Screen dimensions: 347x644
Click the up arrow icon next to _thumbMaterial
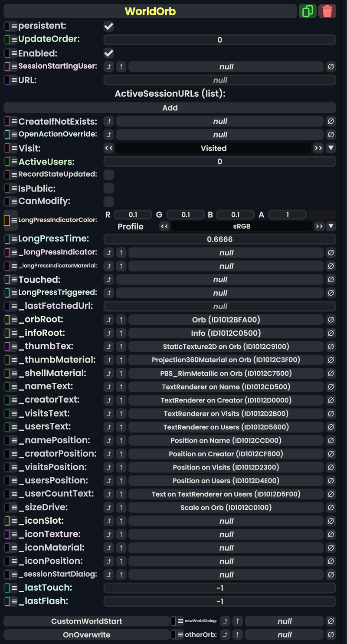click(121, 360)
